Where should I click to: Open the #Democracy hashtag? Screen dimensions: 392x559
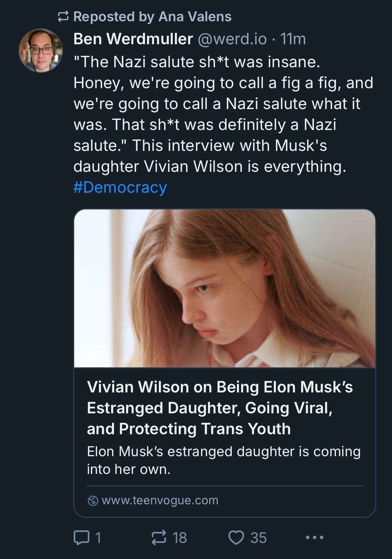click(120, 187)
